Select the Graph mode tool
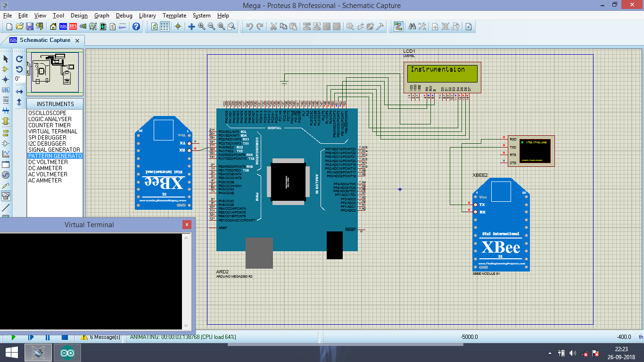The width and height of the screenshot is (644, 362). [6, 154]
